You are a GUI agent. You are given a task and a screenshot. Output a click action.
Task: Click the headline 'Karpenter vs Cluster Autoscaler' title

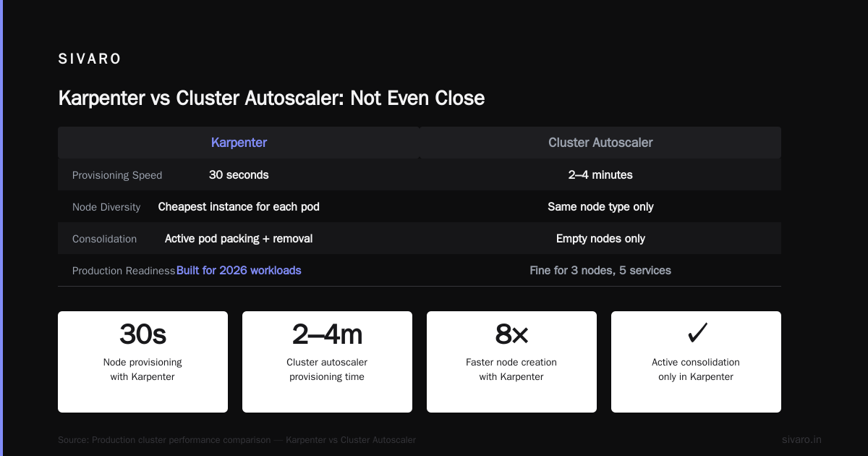(x=271, y=98)
